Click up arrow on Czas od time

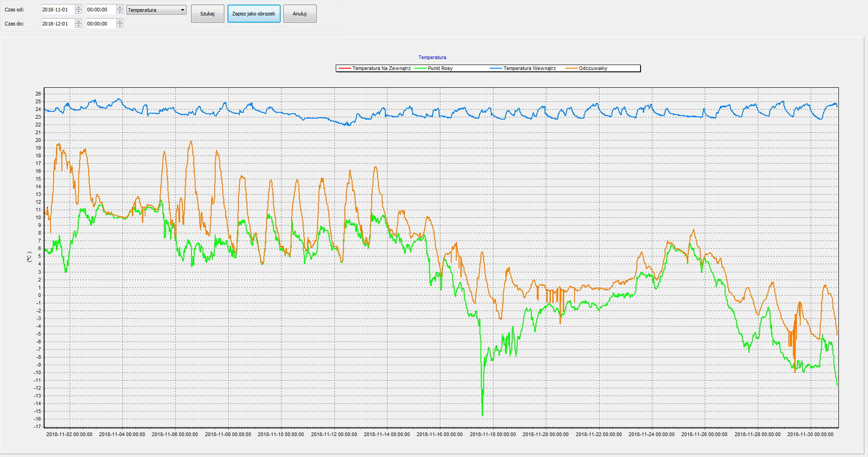120,8
